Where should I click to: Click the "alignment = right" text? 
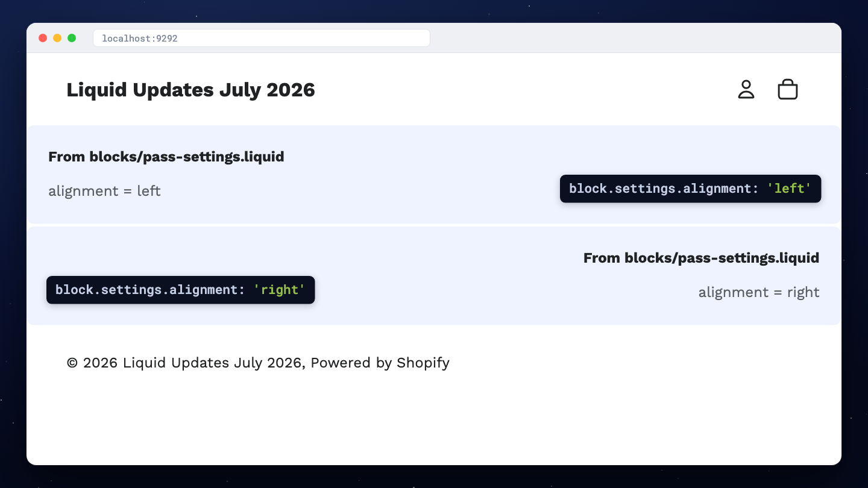point(759,292)
